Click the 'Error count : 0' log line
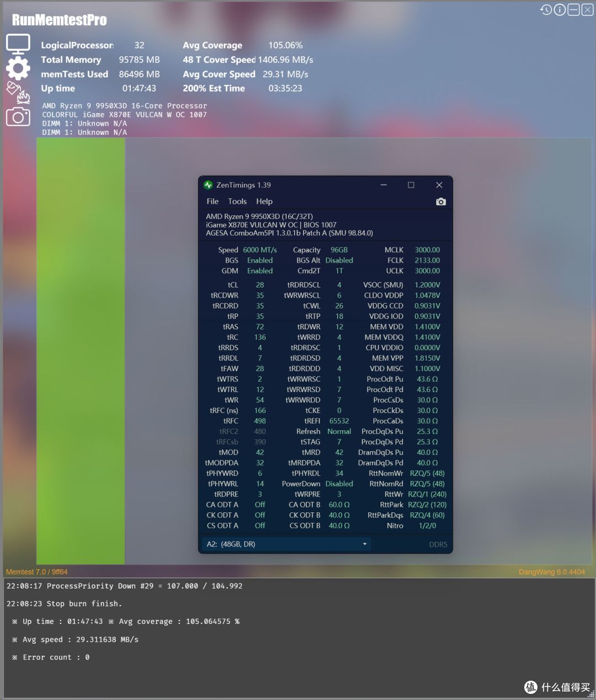This screenshot has height=700, width=596. pyautogui.click(x=51, y=657)
